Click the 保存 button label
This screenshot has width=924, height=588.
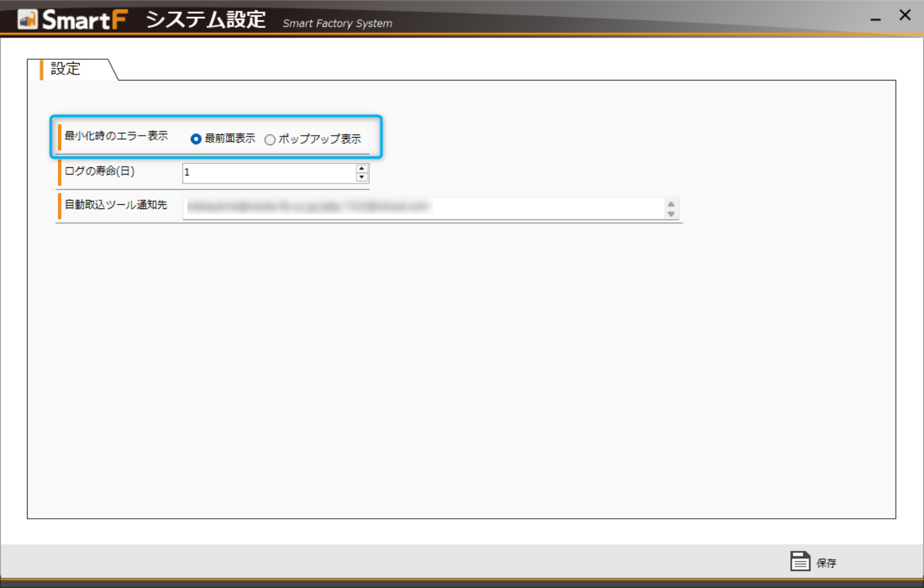[826, 563]
